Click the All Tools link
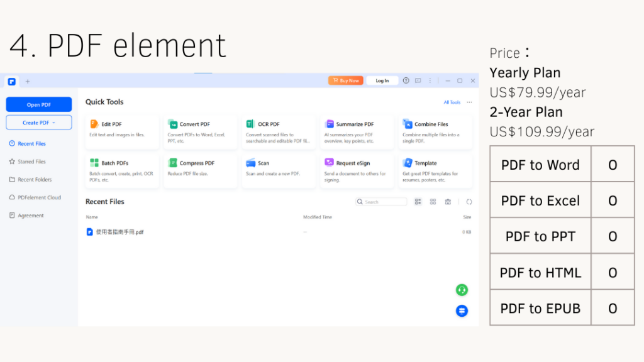The image size is (644, 362). pyautogui.click(x=452, y=102)
